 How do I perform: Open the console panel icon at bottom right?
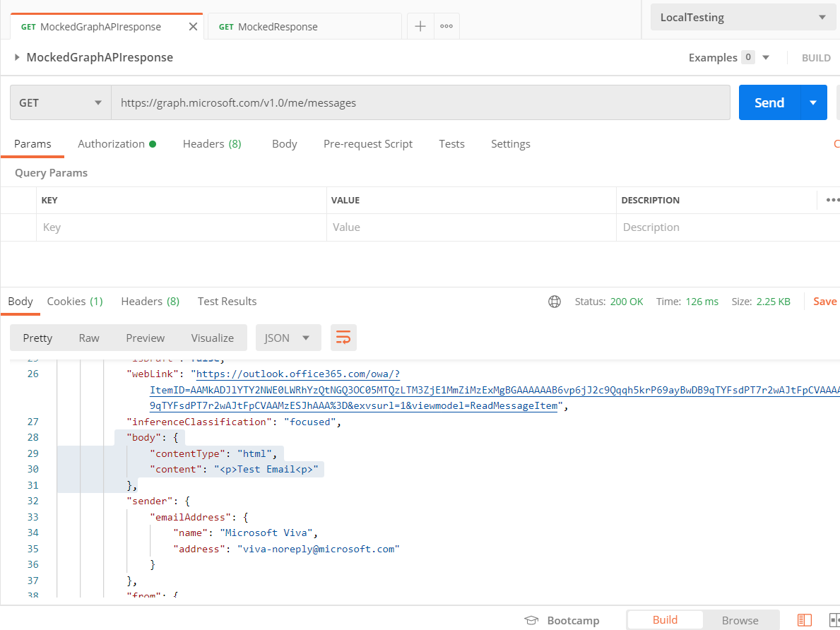pyautogui.click(x=805, y=619)
